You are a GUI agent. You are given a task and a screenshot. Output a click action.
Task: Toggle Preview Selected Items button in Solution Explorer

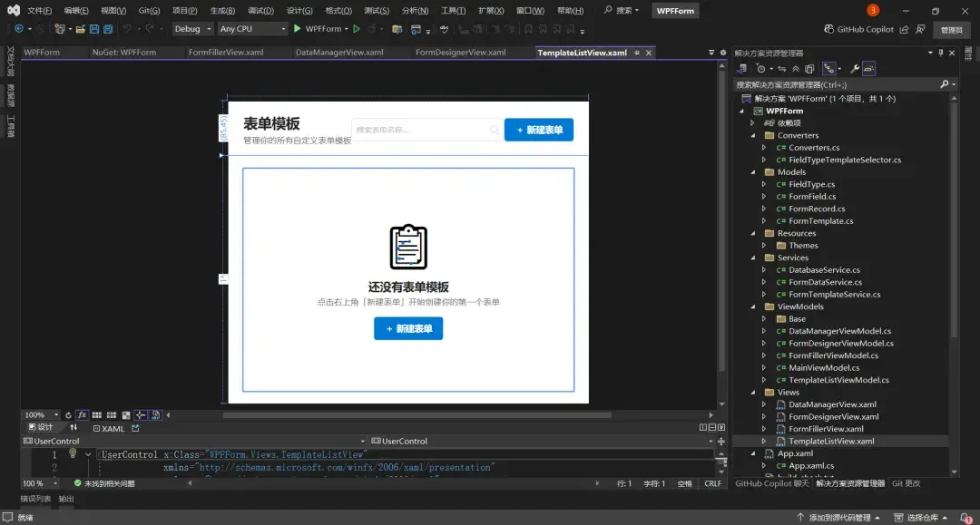point(868,69)
